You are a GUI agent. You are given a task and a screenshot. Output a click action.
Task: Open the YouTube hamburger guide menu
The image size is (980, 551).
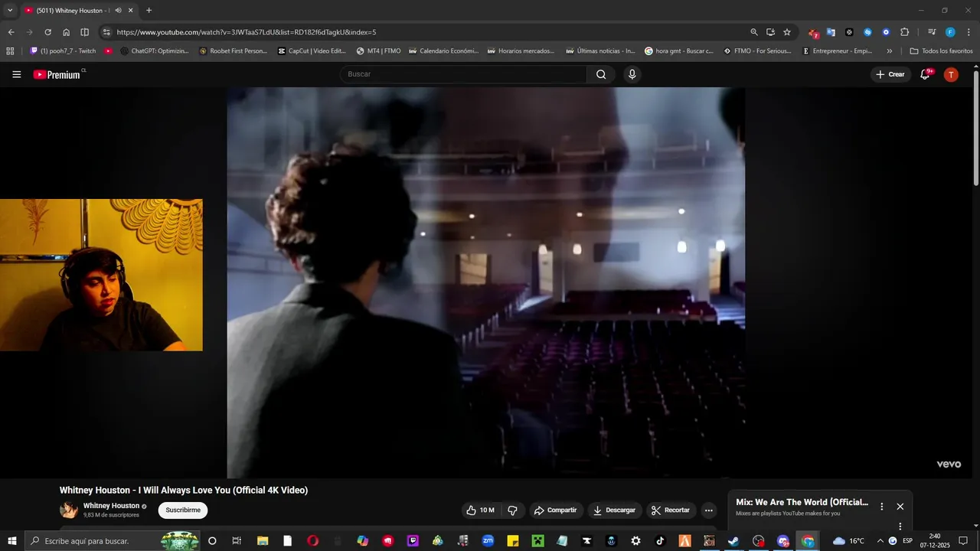tap(16, 74)
